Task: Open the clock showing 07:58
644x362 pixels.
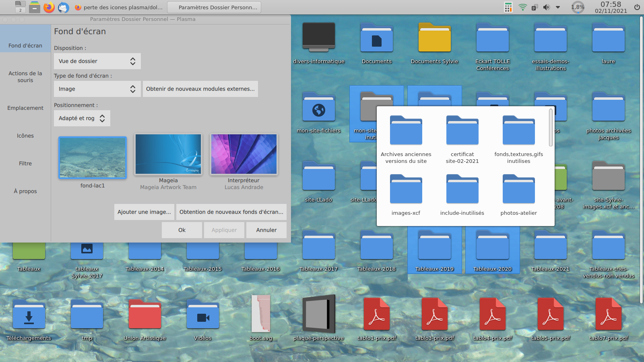Action: [611, 7]
